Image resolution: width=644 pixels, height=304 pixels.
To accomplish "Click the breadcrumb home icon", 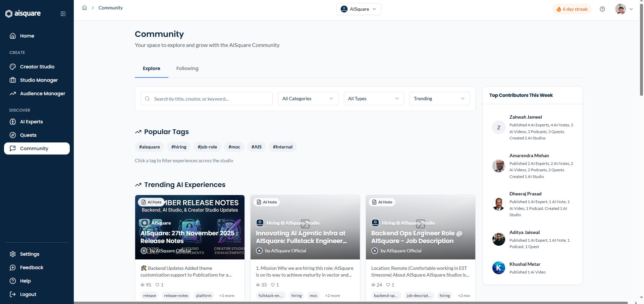I will [85, 8].
